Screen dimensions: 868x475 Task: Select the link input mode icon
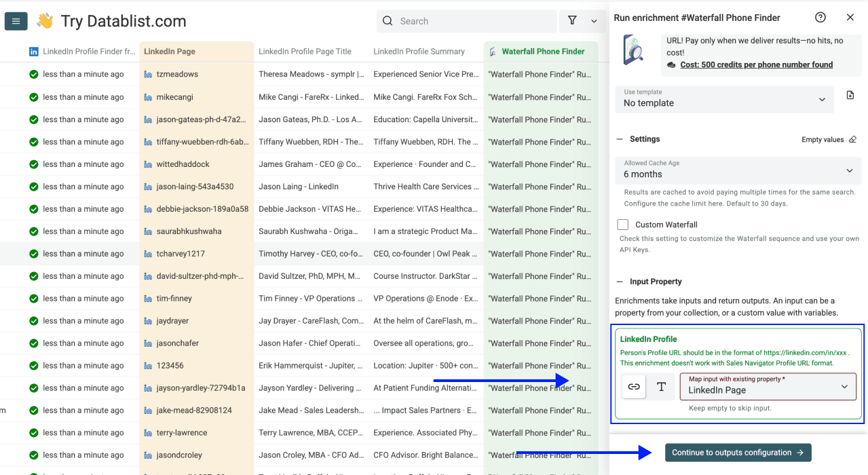click(x=633, y=385)
